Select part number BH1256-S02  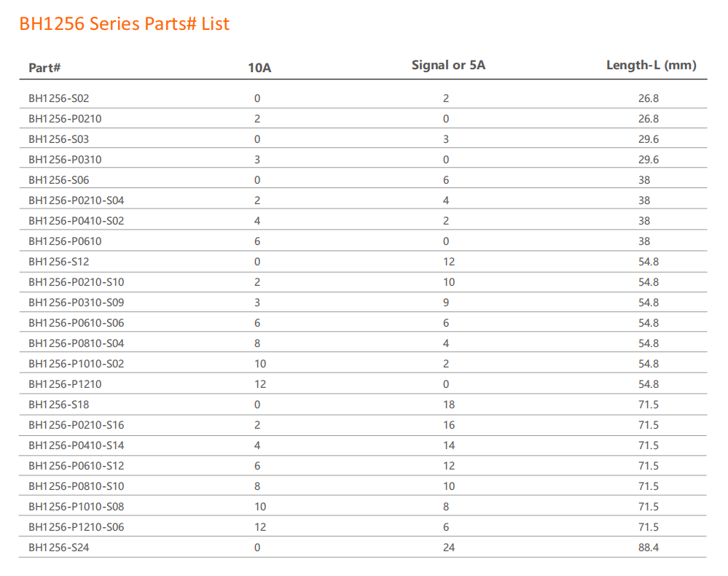59,98
